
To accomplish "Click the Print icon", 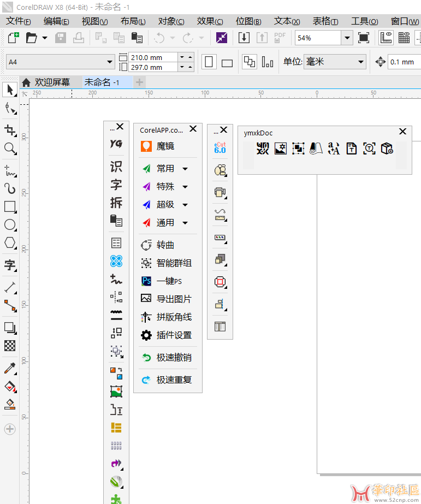I will pyautogui.click(x=79, y=38).
